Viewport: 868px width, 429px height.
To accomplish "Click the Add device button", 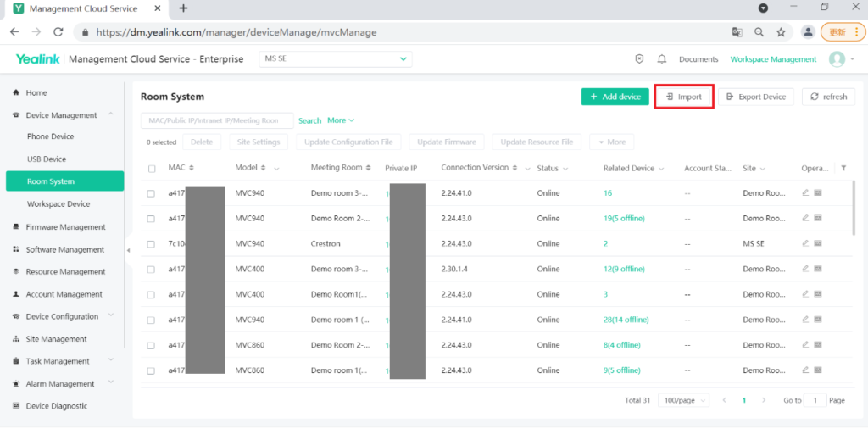I will (x=615, y=97).
